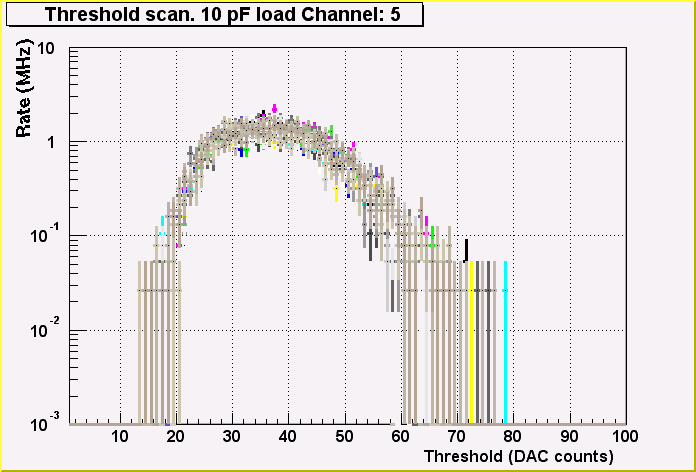Click the plot title "Threshold scan. 10 pF load Channel: 5"
The image size is (696, 472).
tap(222, 14)
